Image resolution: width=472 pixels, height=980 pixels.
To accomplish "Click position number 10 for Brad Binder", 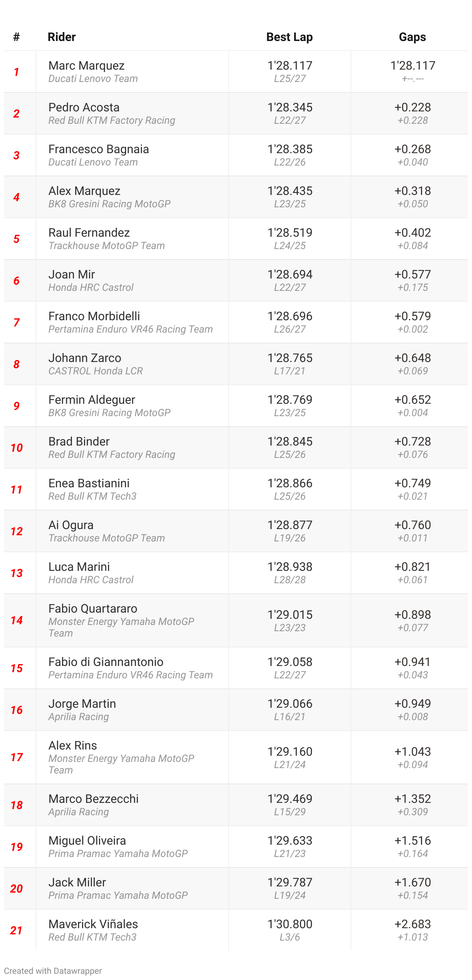I will tap(17, 448).
